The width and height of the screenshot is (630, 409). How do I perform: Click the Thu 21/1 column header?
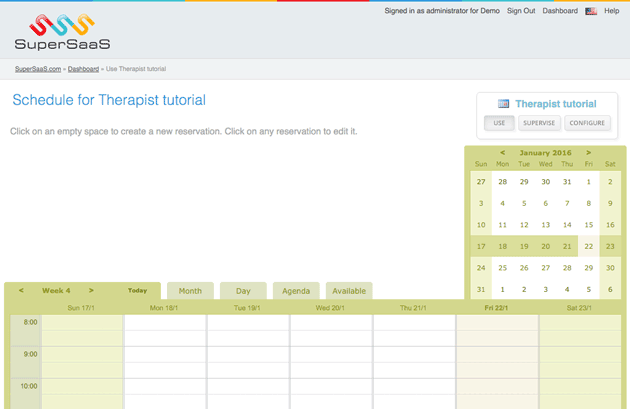[x=413, y=308]
